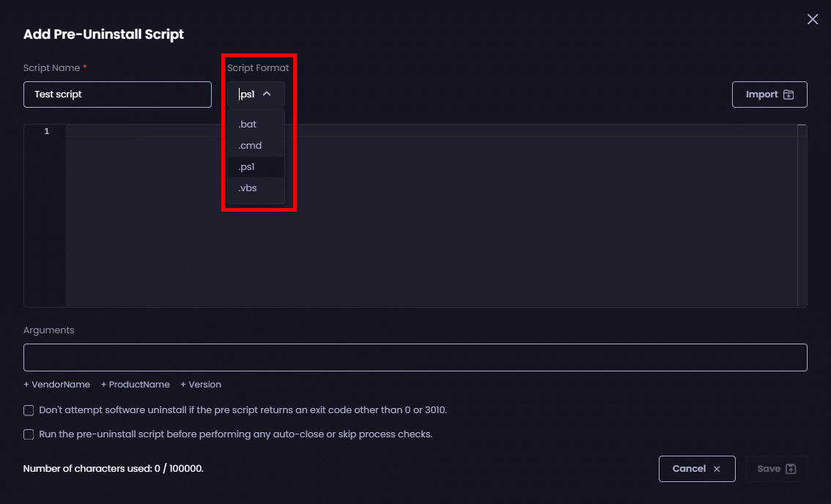Insert the + ProductName argument
Screen dimensions: 831x504
[x=135, y=385]
